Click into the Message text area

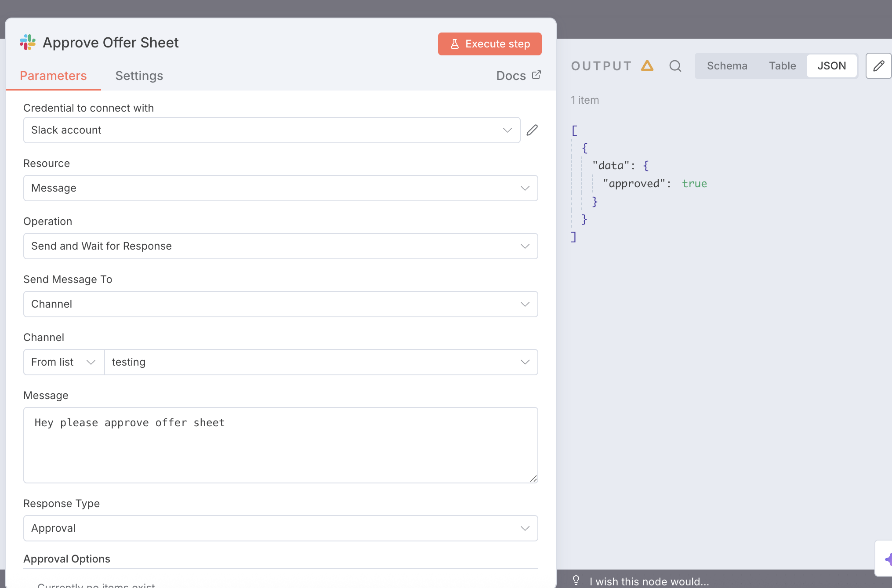(280, 445)
